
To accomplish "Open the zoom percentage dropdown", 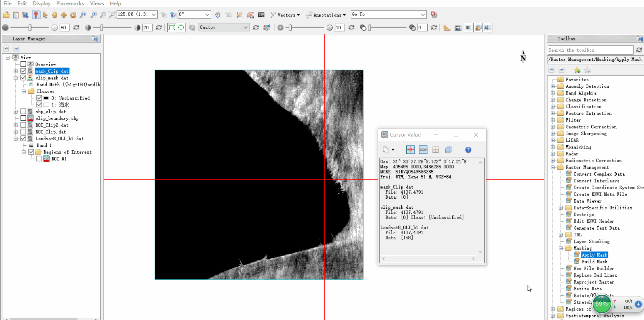I will coord(154,14).
